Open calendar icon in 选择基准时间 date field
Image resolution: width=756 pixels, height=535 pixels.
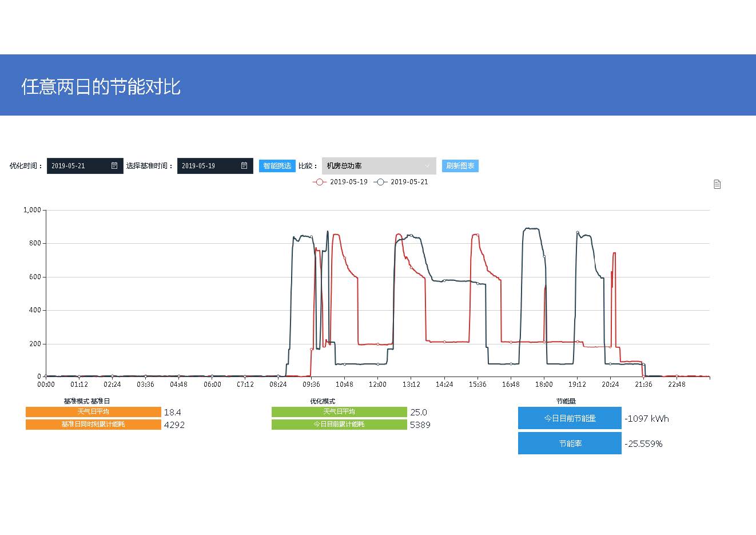244,166
